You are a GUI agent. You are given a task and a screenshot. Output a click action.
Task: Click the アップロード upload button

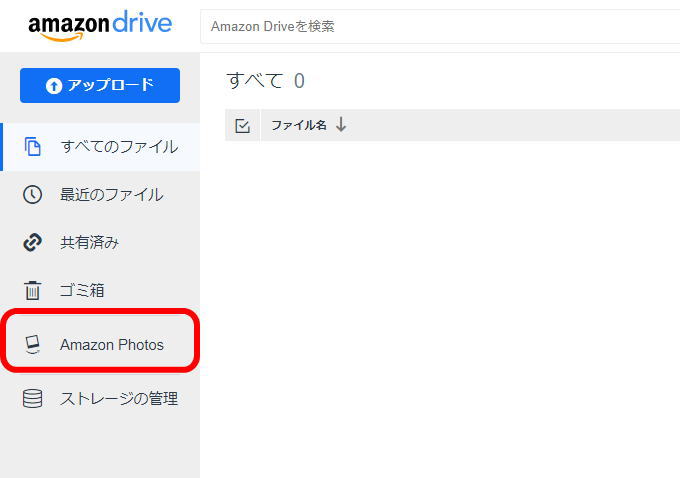(100, 85)
